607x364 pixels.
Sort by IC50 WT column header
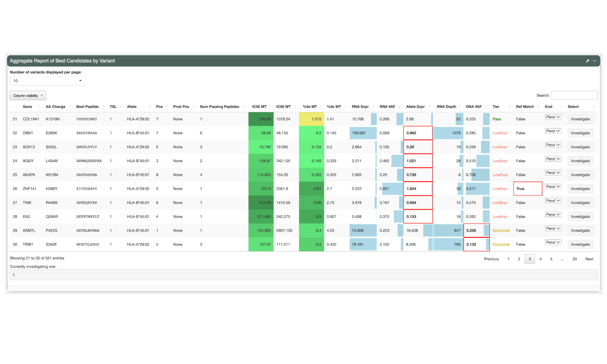(x=283, y=107)
